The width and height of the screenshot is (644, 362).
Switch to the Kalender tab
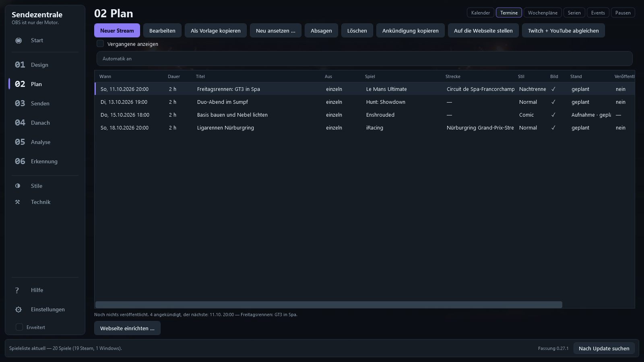point(481,13)
